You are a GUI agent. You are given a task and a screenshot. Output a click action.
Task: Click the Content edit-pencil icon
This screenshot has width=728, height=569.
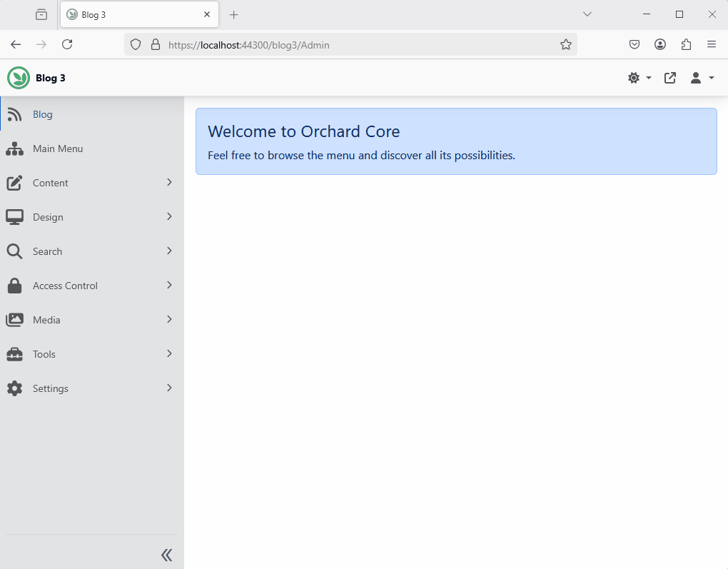pos(14,183)
